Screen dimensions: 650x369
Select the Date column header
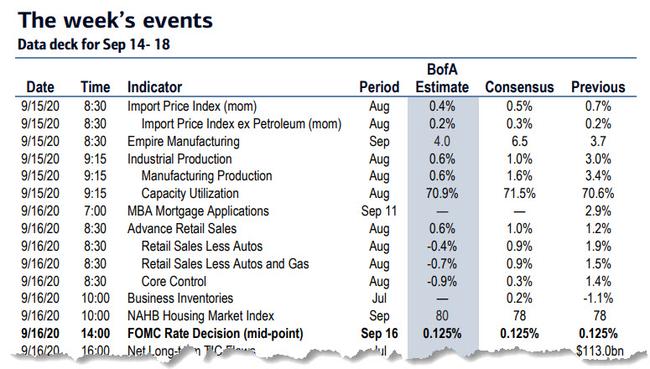click(40, 87)
